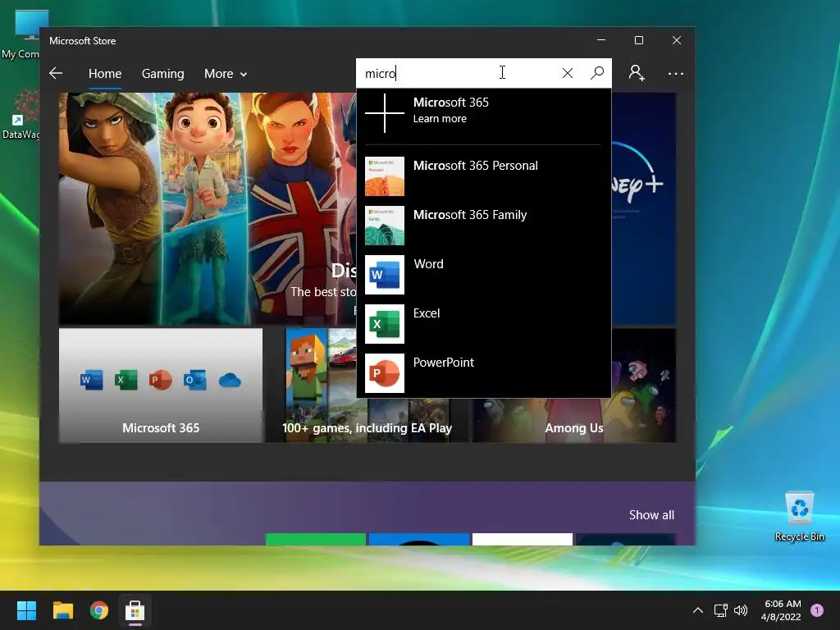Click the Microsoft Store taskbar icon
840x630 pixels.
135,610
